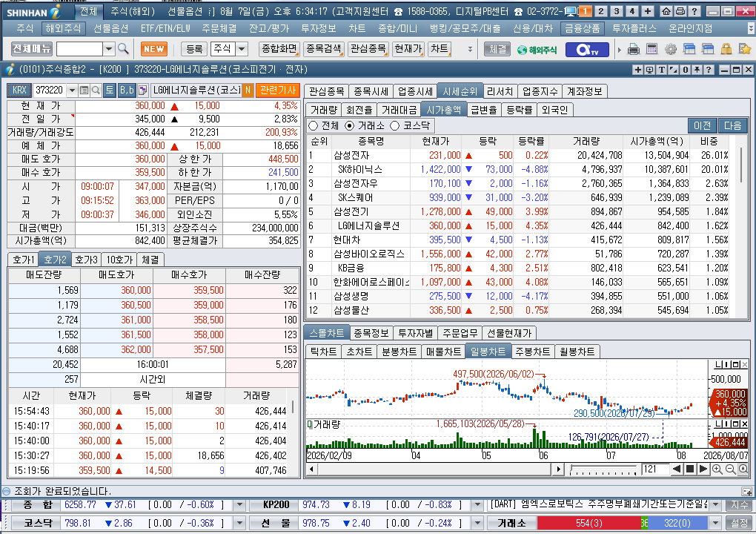Toggle the KRX market button
Viewport: 756px width, 534px height.
click(x=19, y=90)
